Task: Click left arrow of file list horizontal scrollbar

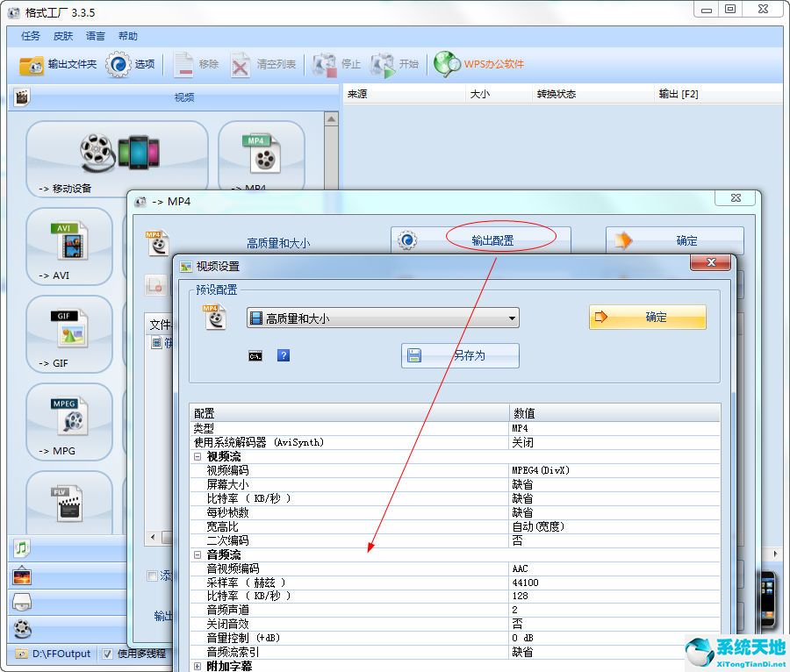Action: click(x=153, y=537)
